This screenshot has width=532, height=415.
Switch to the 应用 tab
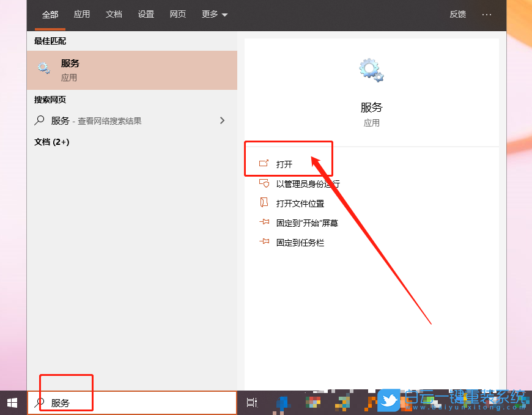(82, 15)
